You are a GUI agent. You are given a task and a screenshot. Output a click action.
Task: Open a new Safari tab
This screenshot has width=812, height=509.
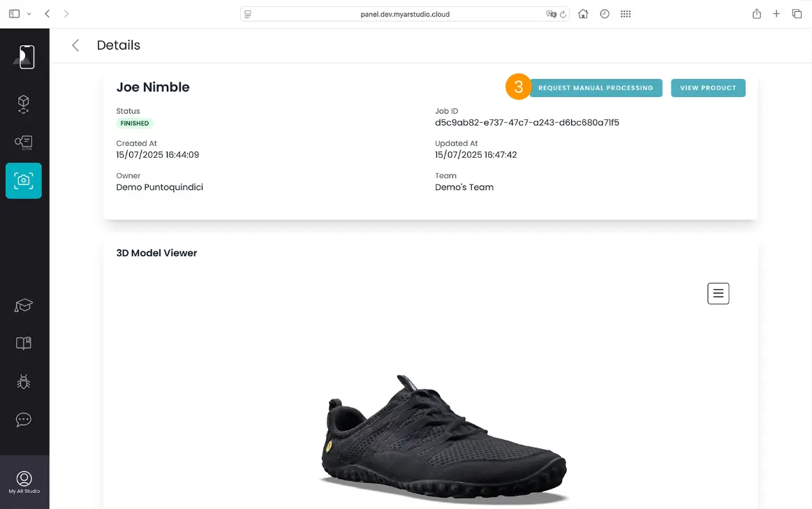776,14
